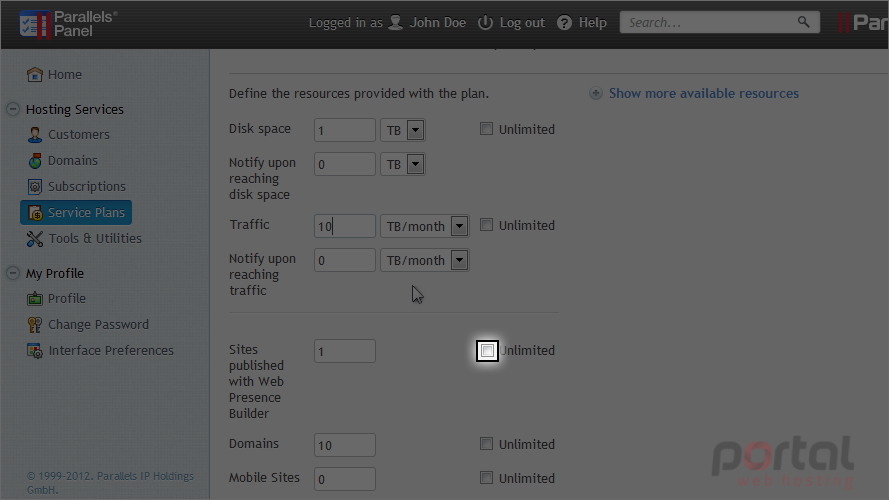Click the Home house icon
Viewport: 889px width, 500px height.
(x=35, y=74)
